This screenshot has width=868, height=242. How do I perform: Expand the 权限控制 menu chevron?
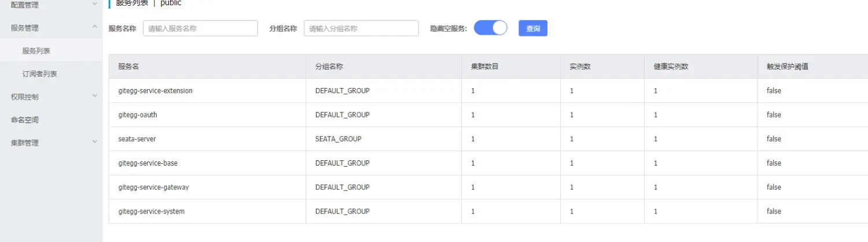[95, 96]
